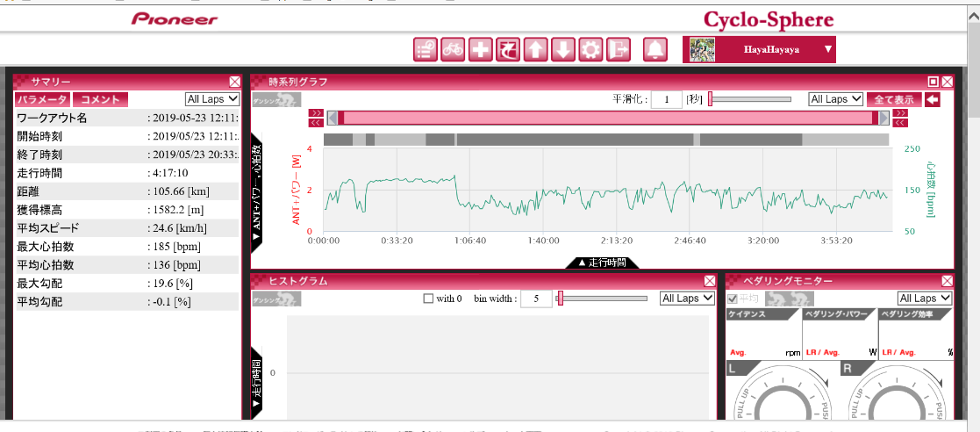The image size is (980, 432).
Task: Click the logout door icon
Action: point(619,50)
